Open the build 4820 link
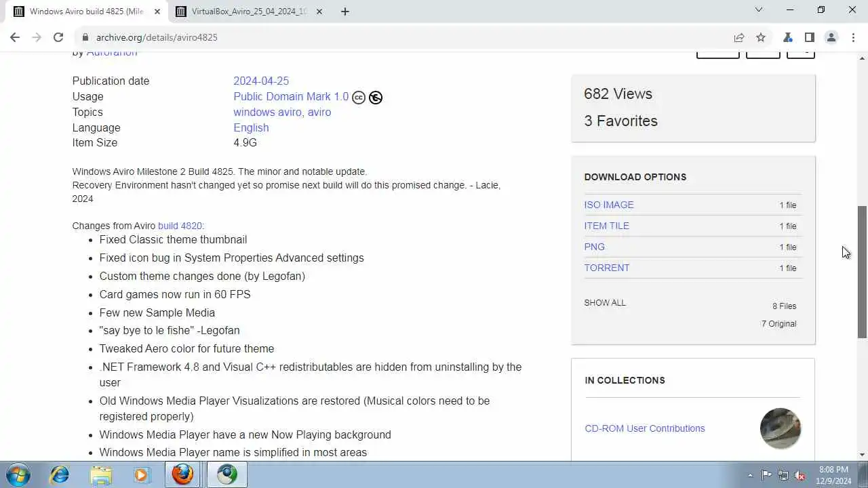This screenshot has width=868, height=488. pos(180,226)
